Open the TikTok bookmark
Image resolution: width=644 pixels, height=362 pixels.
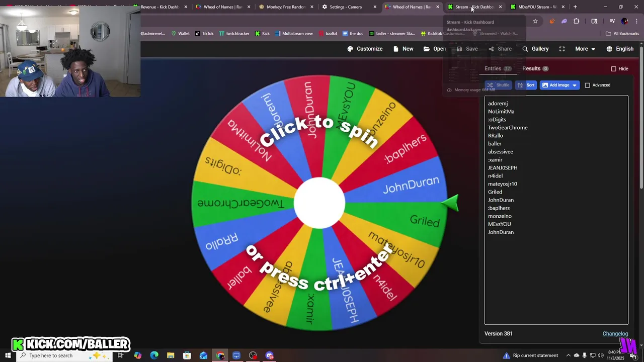click(x=204, y=34)
